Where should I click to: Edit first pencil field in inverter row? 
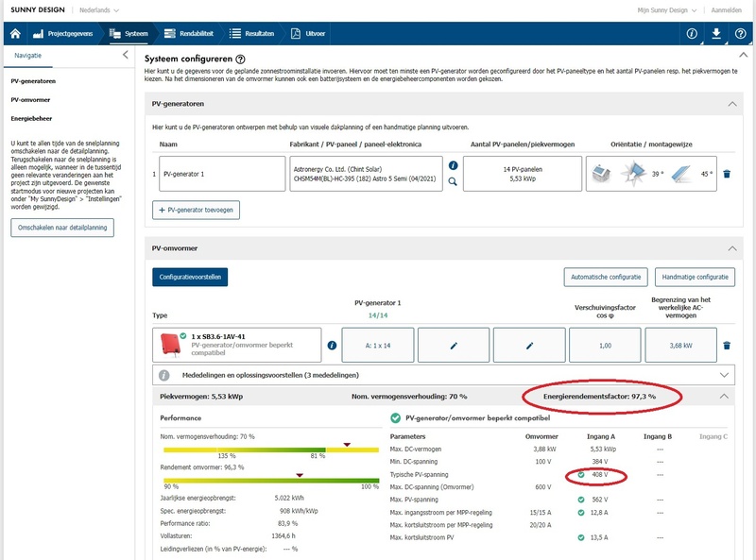click(454, 345)
